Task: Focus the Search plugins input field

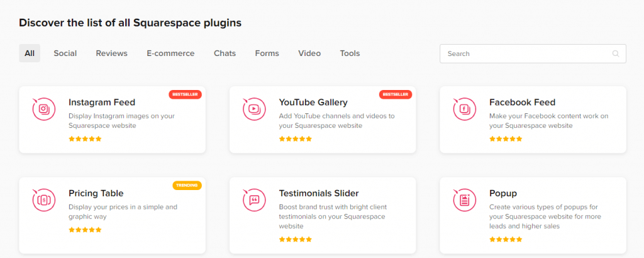Action: pyautogui.click(x=533, y=53)
